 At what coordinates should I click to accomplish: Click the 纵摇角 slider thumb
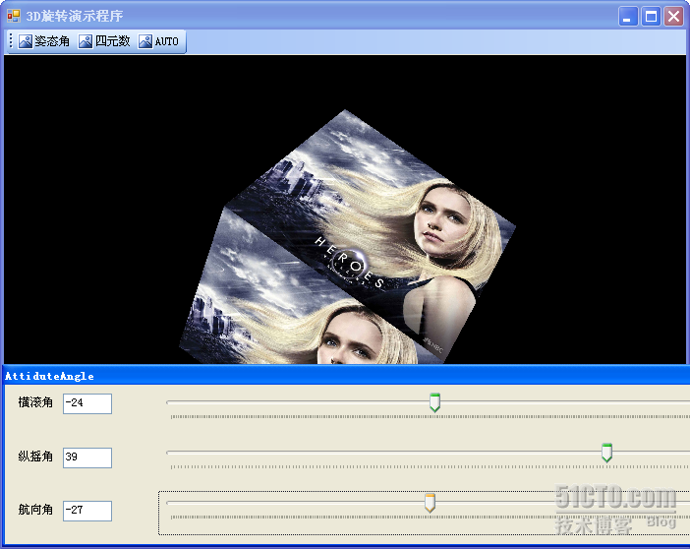[607, 453]
